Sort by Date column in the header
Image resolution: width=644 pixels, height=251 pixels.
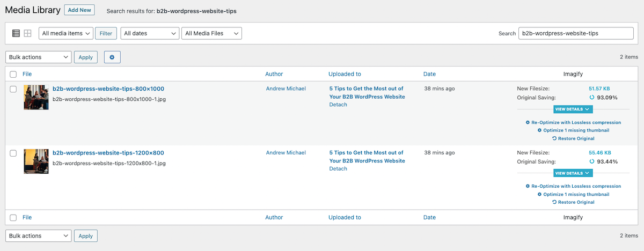(x=429, y=74)
